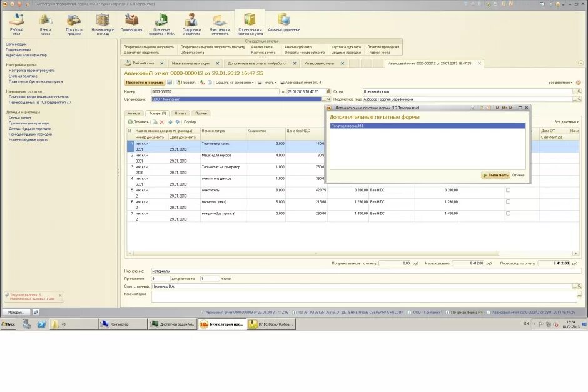Click the magnifier icon next to Ответственный field

click(579, 286)
